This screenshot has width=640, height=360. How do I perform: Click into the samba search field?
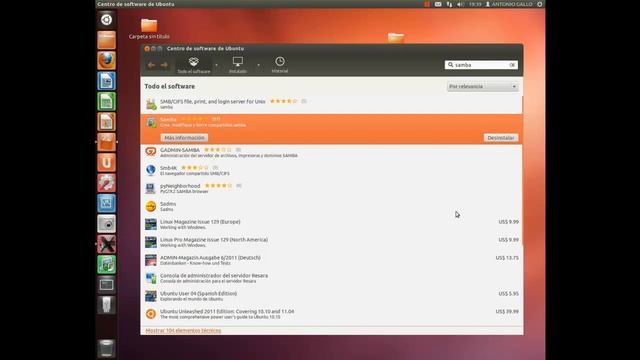[x=481, y=65]
